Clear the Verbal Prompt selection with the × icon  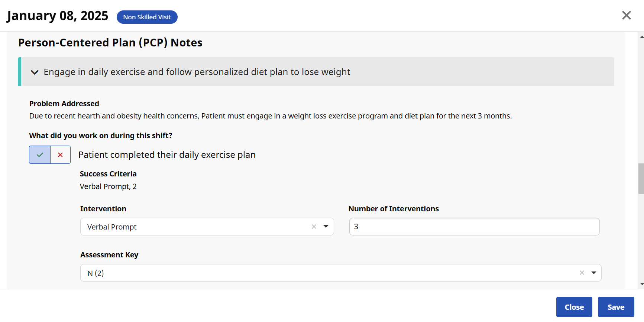(x=314, y=227)
